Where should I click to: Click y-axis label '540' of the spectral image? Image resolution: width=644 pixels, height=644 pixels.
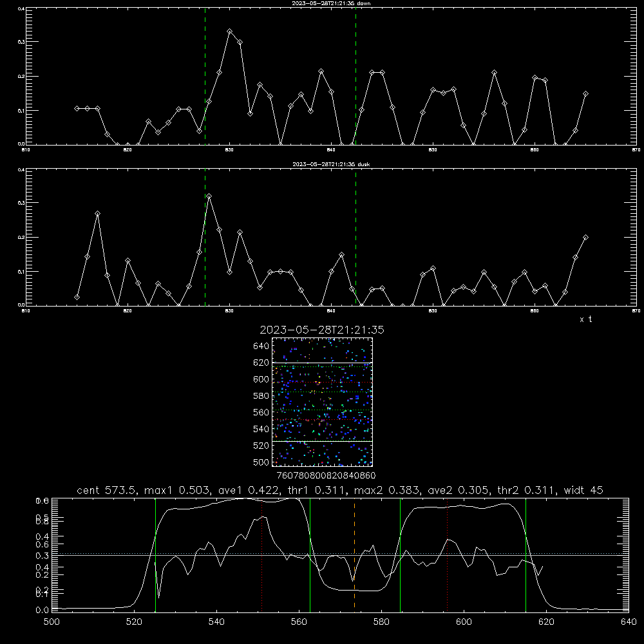tap(261, 429)
